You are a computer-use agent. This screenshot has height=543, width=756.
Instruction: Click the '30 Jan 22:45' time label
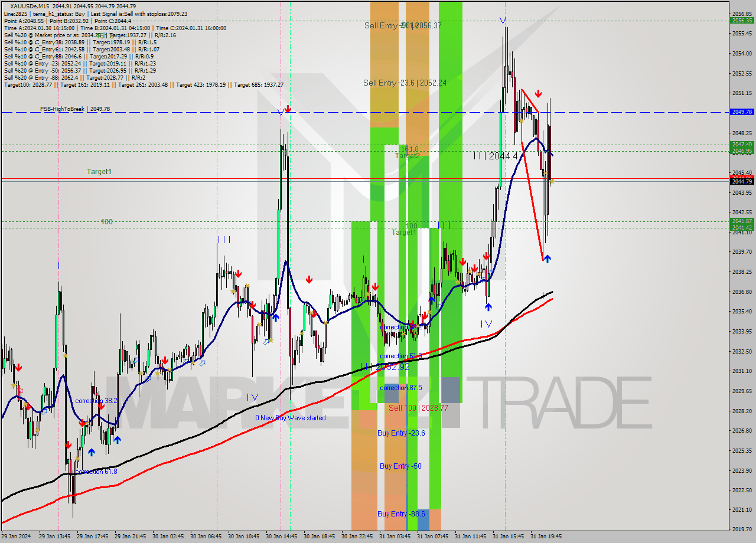(357, 537)
